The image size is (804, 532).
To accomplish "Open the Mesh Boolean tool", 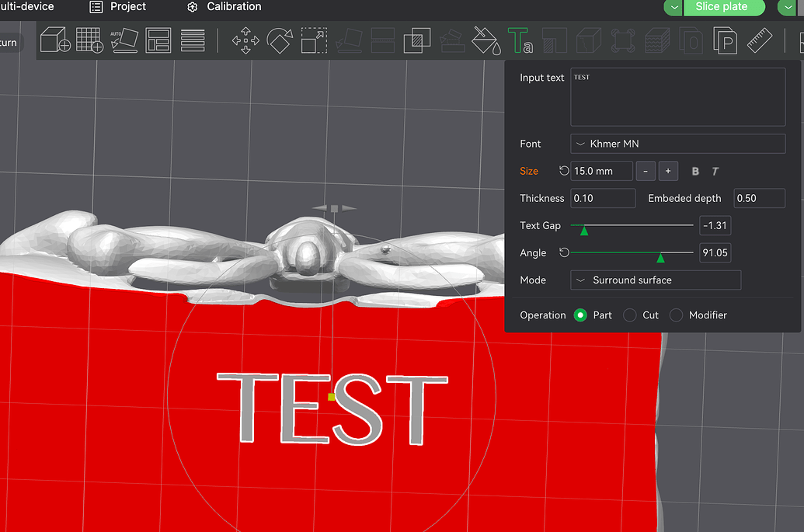I will tap(417, 40).
